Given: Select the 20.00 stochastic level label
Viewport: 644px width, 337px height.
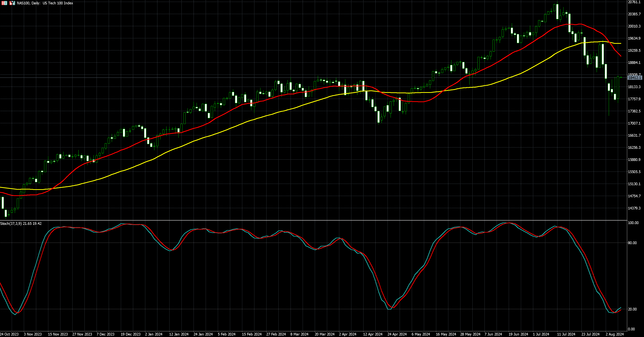Looking at the screenshot, I should tap(632, 309).
